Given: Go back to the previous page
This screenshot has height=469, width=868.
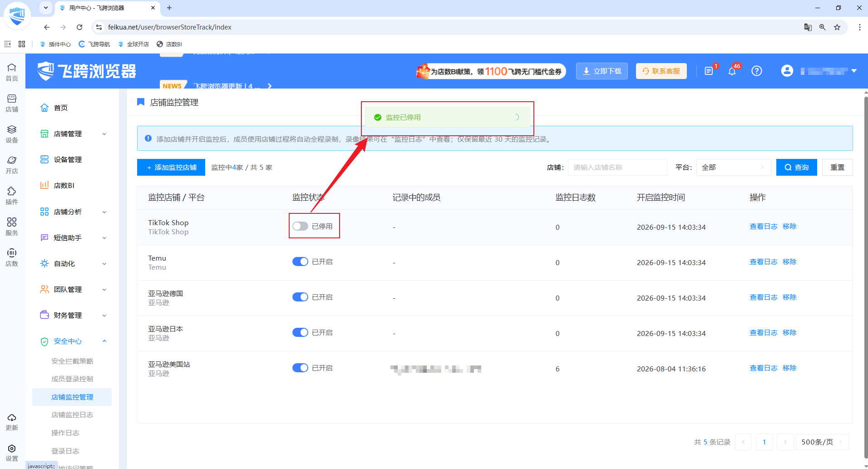Looking at the screenshot, I should coord(47,27).
